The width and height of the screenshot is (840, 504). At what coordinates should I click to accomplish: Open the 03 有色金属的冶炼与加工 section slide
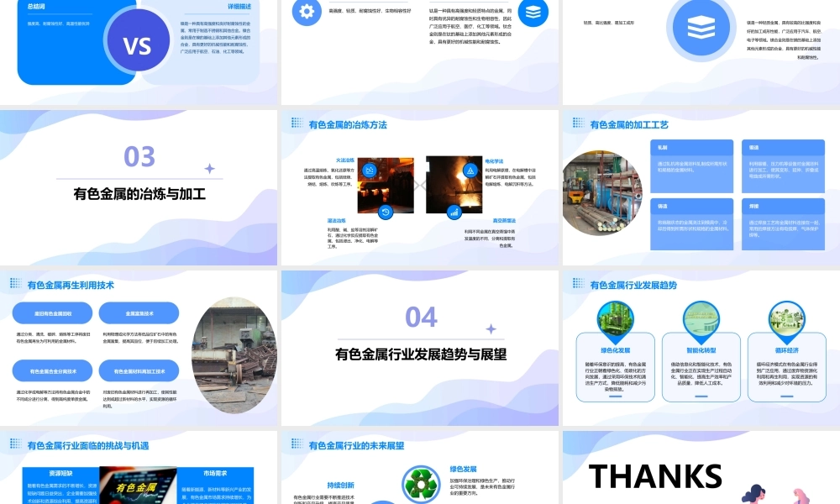139,187
